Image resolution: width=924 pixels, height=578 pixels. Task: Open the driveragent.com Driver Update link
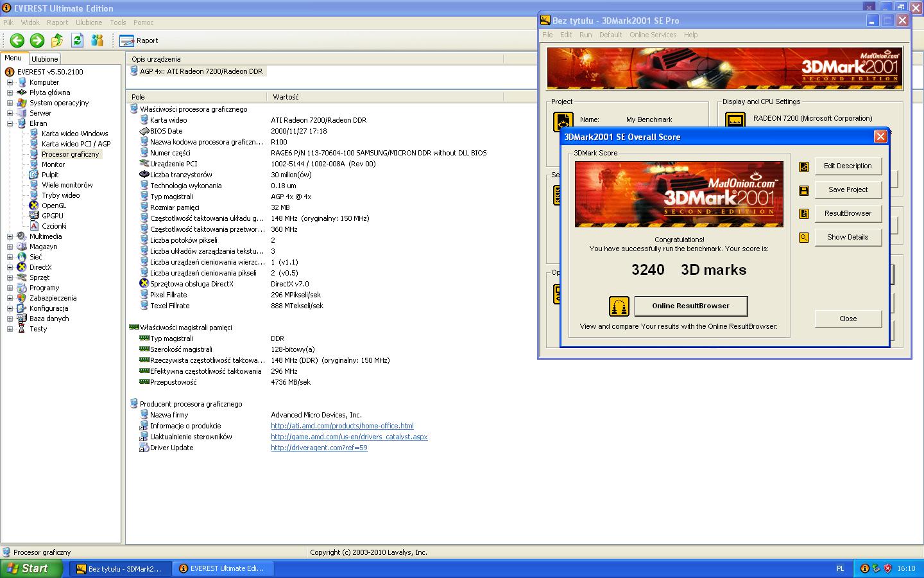(x=319, y=448)
